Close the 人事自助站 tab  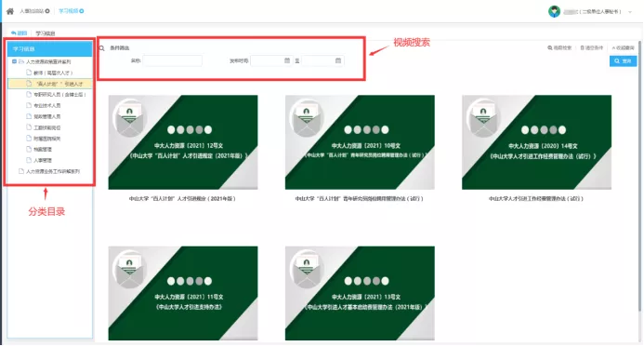pyautogui.click(x=47, y=11)
